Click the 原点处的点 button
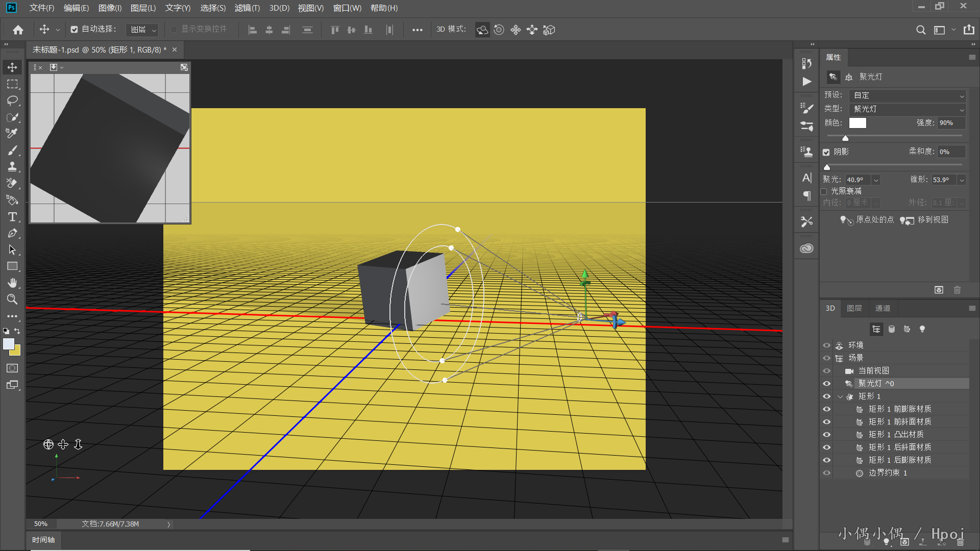Screen dimensions: 980x551 [867, 220]
